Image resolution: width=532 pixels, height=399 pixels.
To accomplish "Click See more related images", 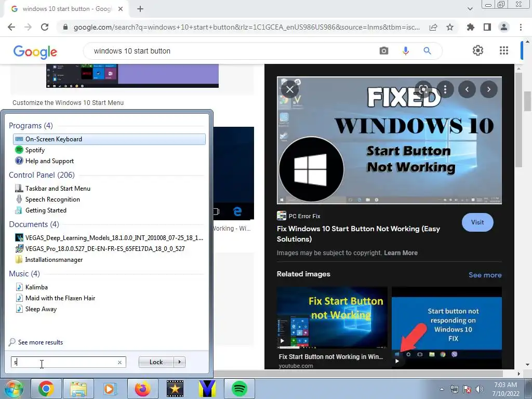I will [x=485, y=275].
